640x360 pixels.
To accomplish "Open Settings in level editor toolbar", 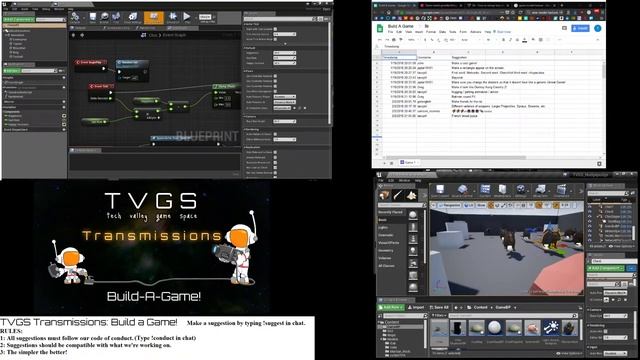I will [521, 191].
